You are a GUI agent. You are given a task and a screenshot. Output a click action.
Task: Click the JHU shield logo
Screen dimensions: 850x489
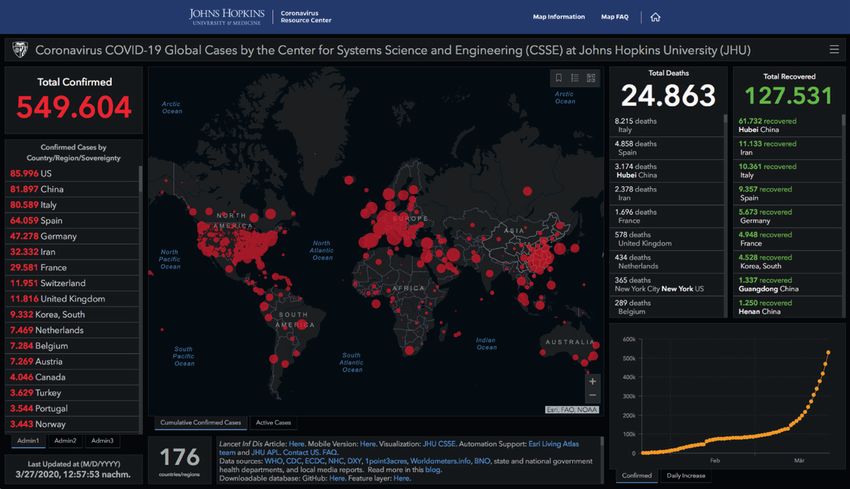pyautogui.click(x=20, y=50)
